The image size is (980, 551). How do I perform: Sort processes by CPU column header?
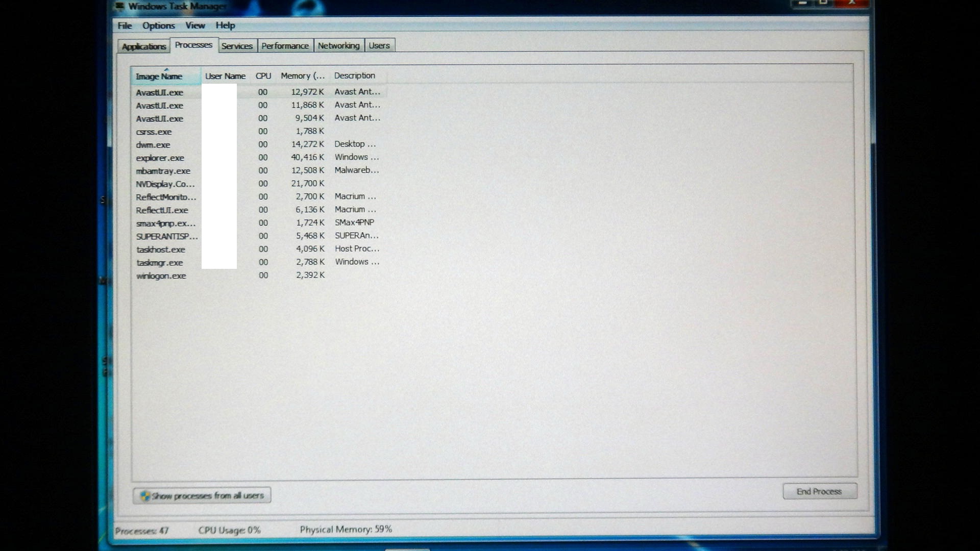263,76
